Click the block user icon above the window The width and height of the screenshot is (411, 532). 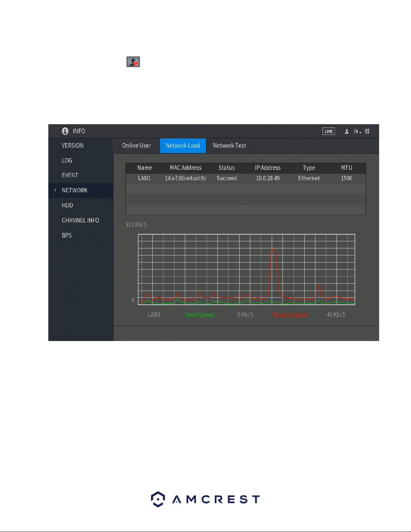point(133,62)
